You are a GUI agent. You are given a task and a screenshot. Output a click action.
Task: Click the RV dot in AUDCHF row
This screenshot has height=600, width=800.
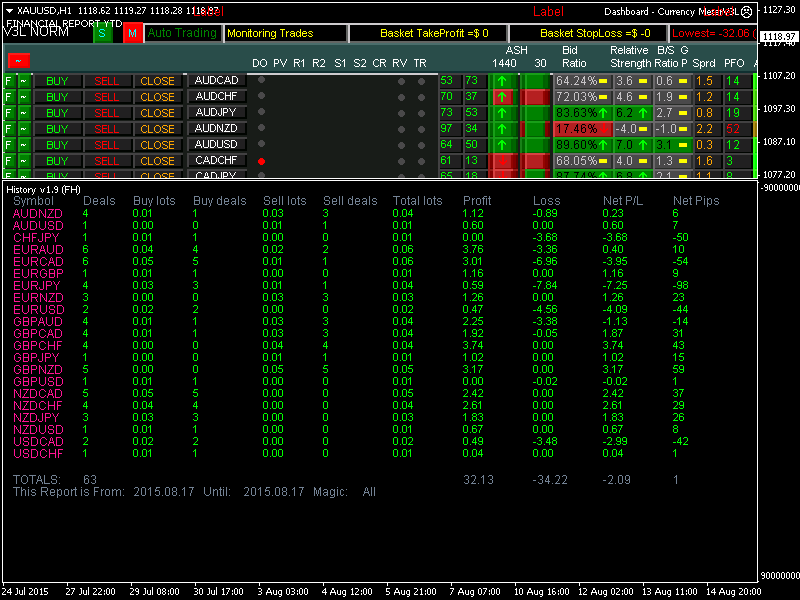tap(402, 97)
